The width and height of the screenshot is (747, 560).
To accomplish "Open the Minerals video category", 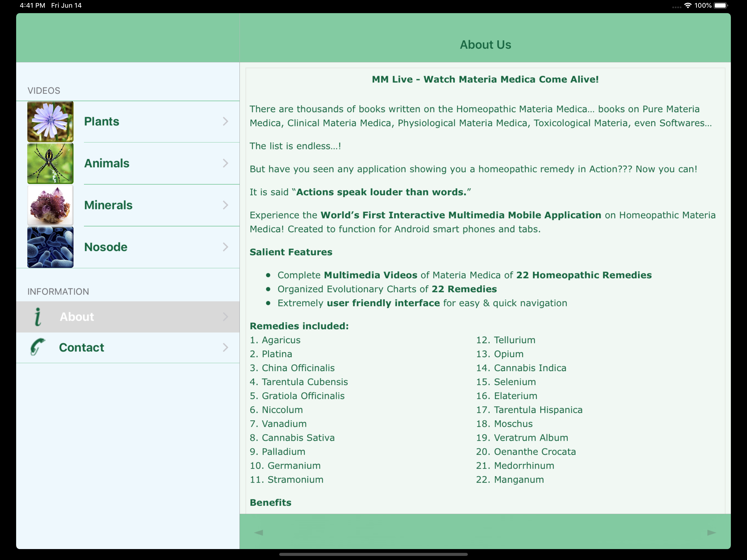I will point(128,205).
